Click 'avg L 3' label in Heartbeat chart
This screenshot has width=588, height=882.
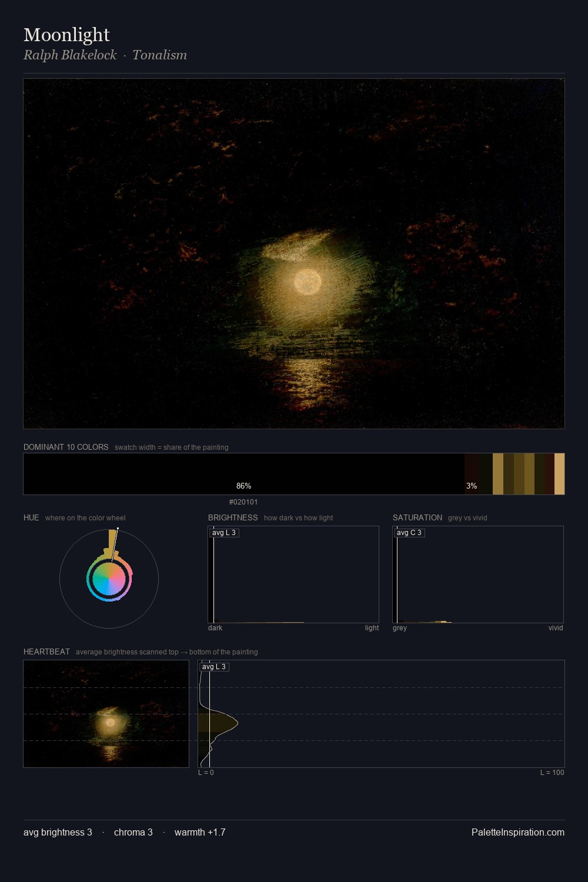pyautogui.click(x=214, y=667)
